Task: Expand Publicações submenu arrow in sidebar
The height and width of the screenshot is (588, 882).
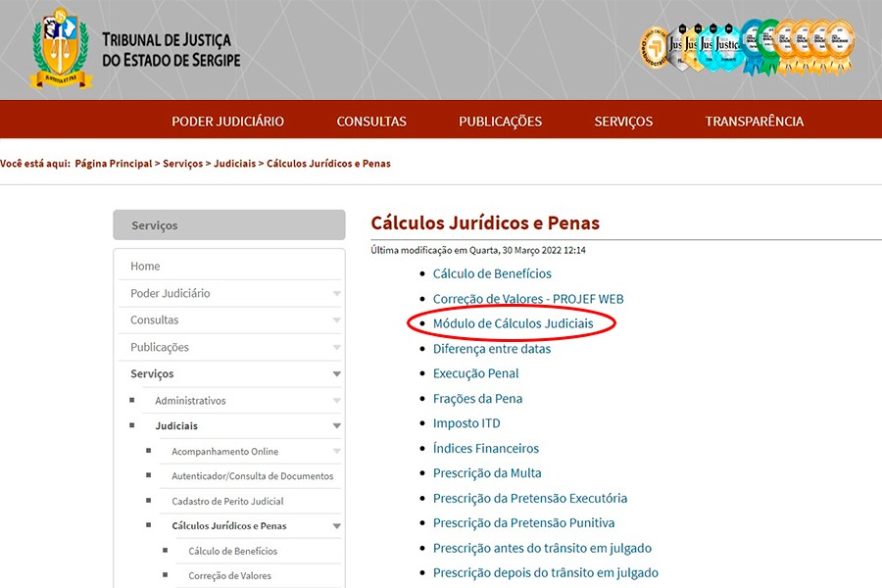Action: (336, 348)
